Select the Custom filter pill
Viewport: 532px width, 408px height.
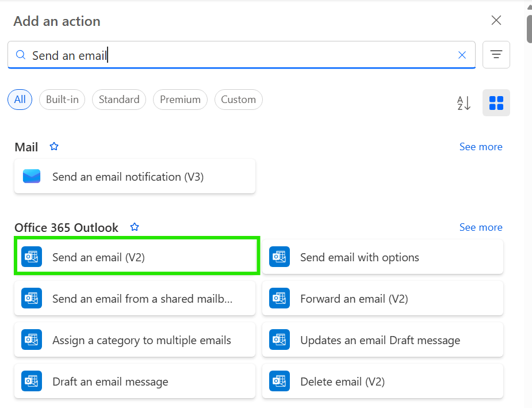point(238,100)
